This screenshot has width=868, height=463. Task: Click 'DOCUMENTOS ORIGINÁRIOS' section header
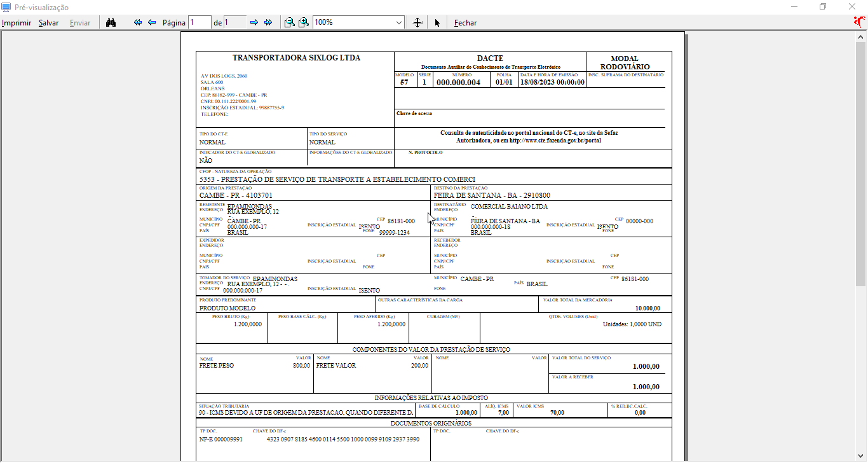[431, 423]
